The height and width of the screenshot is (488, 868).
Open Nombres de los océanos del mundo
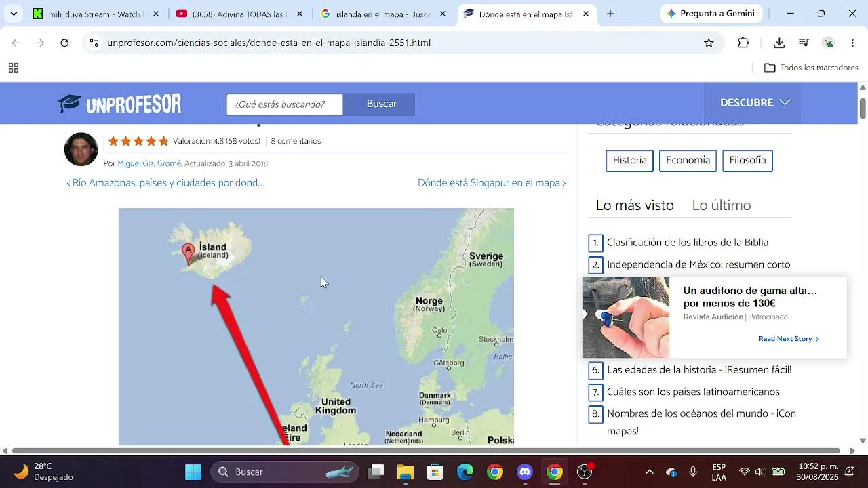point(701,422)
